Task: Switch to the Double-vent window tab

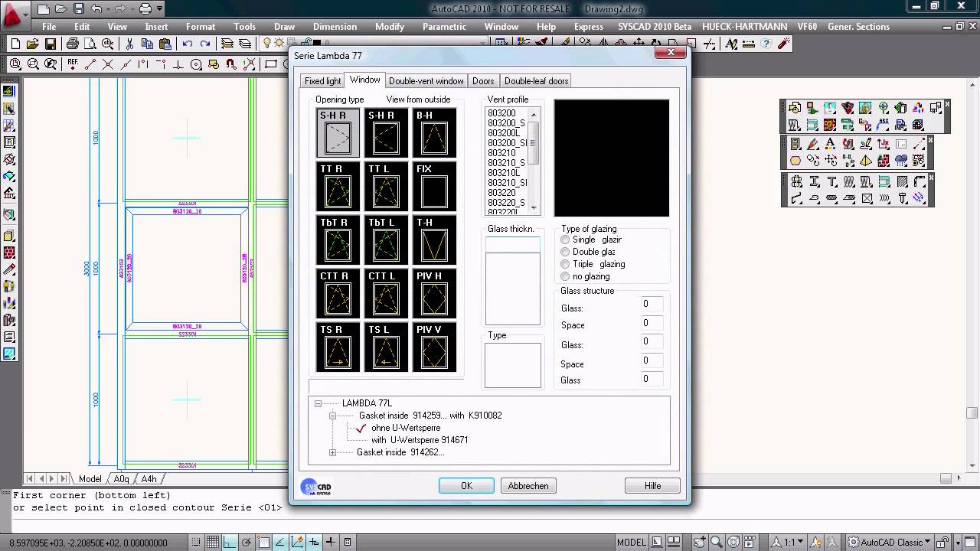Action: click(x=426, y=81)
